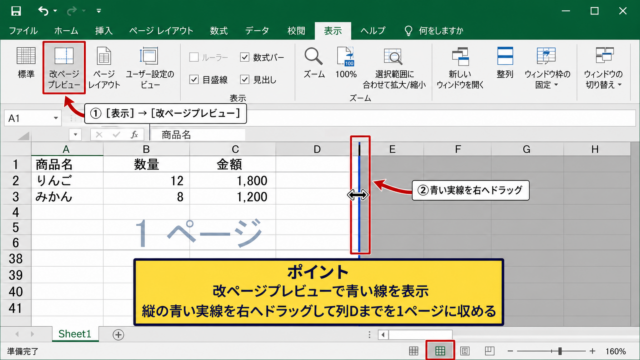Toggle the 目盛線 checkbox

click(194, 80)
